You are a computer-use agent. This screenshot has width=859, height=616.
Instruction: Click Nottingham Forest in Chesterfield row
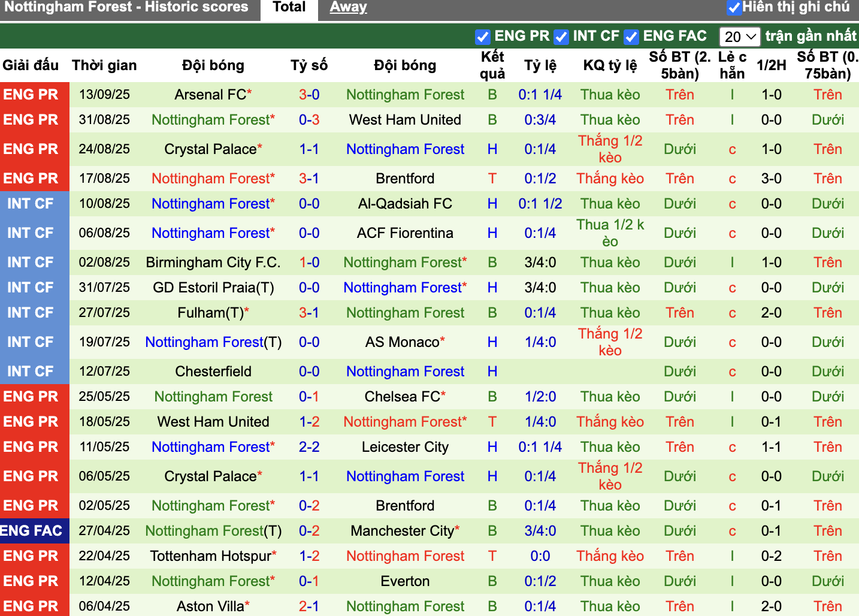405,372
